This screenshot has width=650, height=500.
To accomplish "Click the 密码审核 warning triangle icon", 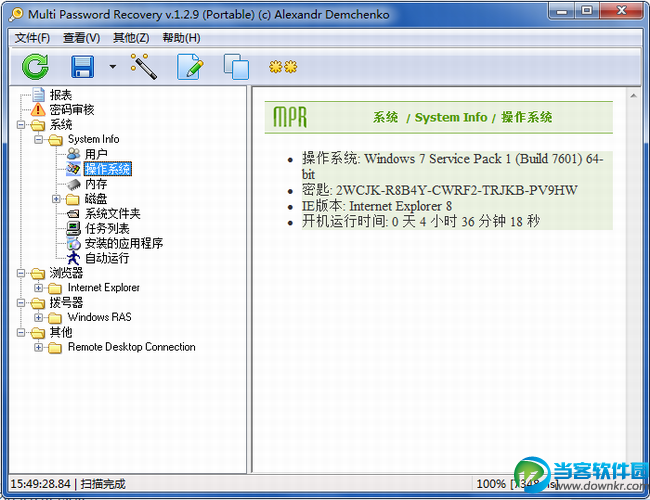I will [38, 109].
